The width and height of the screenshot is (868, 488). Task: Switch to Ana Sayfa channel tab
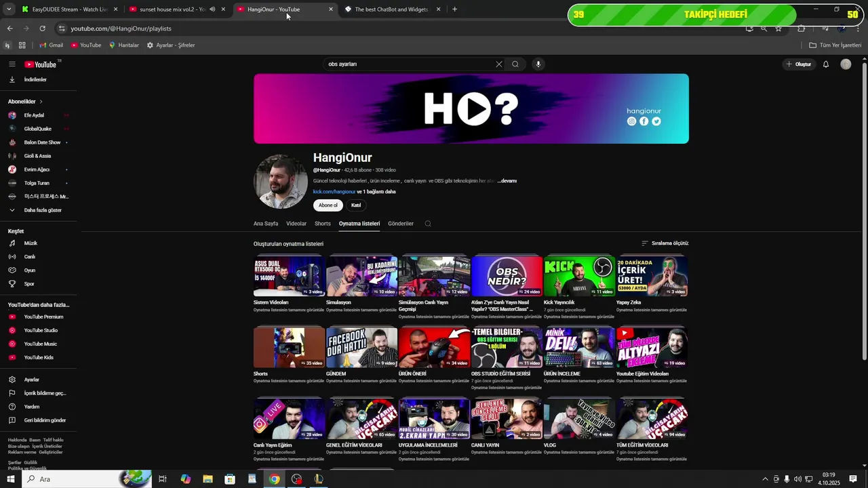tap(266, 224)
